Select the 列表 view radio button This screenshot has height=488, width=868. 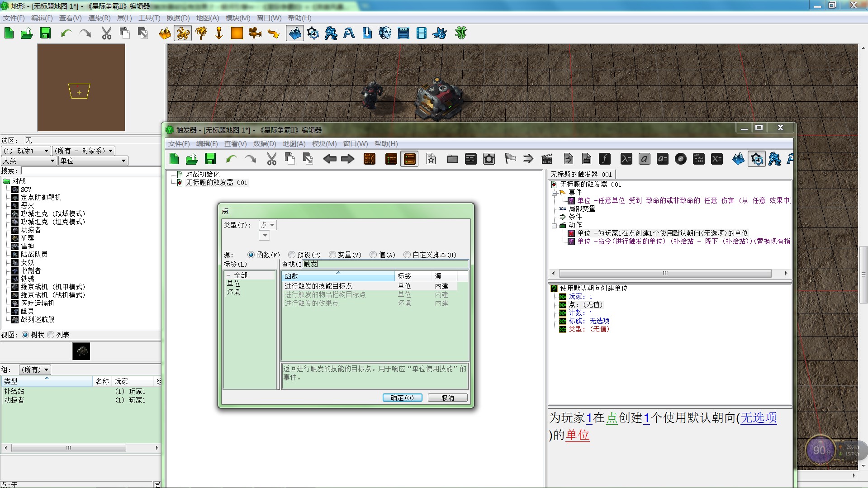click(x=51, y=335)
